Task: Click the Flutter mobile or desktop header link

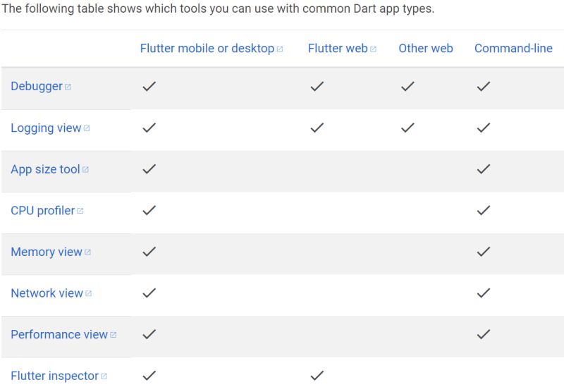Action: click(207, 48)
